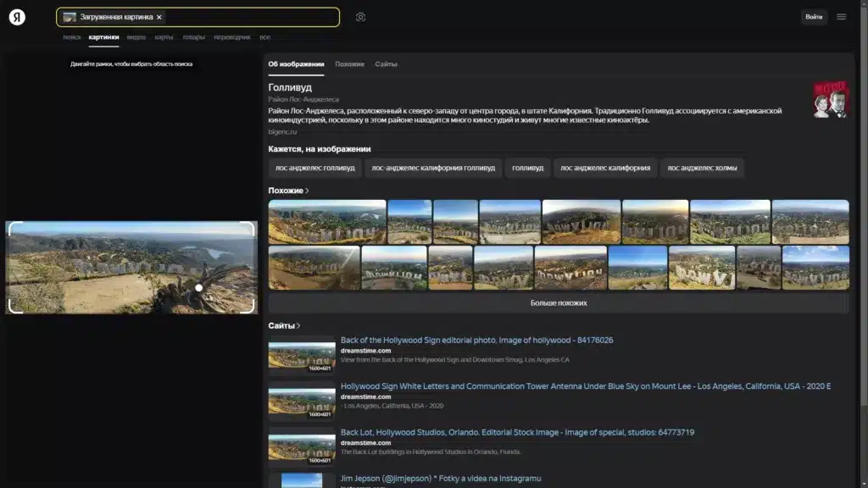Open Back Lot, Hollywood Studios, Orlando link

[517, 432]
